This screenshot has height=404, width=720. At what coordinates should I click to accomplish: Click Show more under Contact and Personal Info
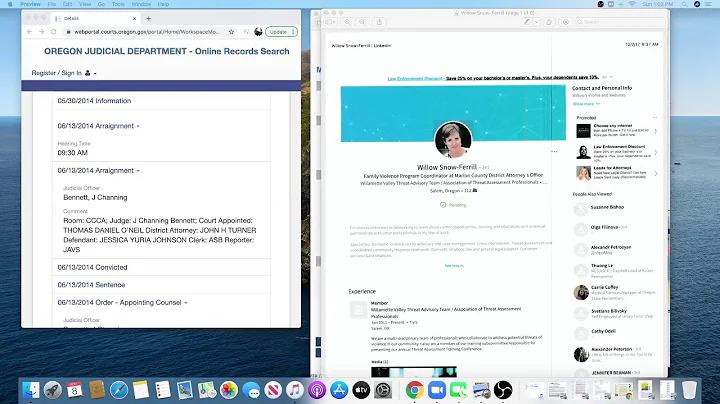coord(586,104)
